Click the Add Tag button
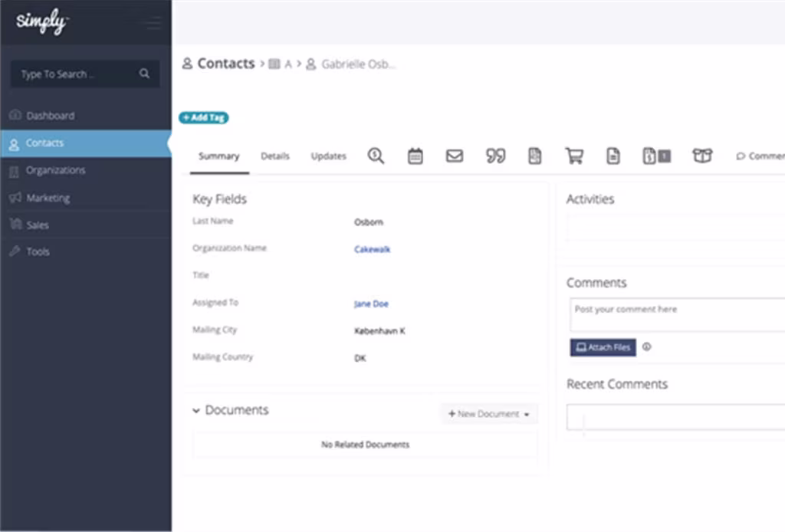The height and width of the screenshot is (532, 785). (203, 117)
